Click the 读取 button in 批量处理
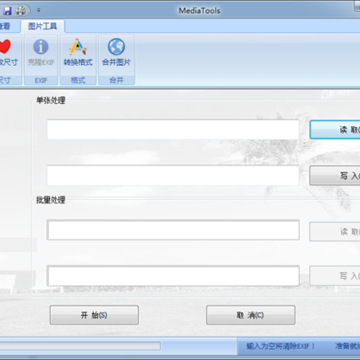This screenshot has height=360, width=360. pyautogui.click(x=335, y=232)
